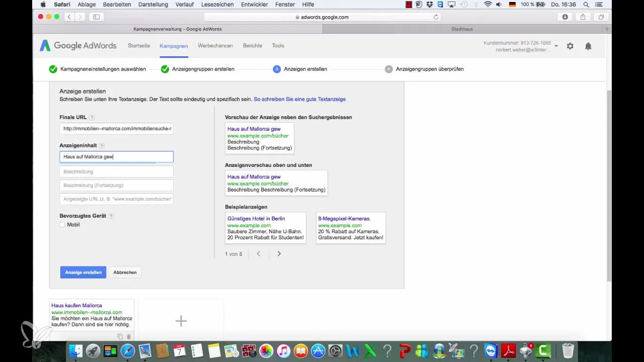Open App Store from the dock
The width and height of the screenshot is (644, 362).
point(318,350)
